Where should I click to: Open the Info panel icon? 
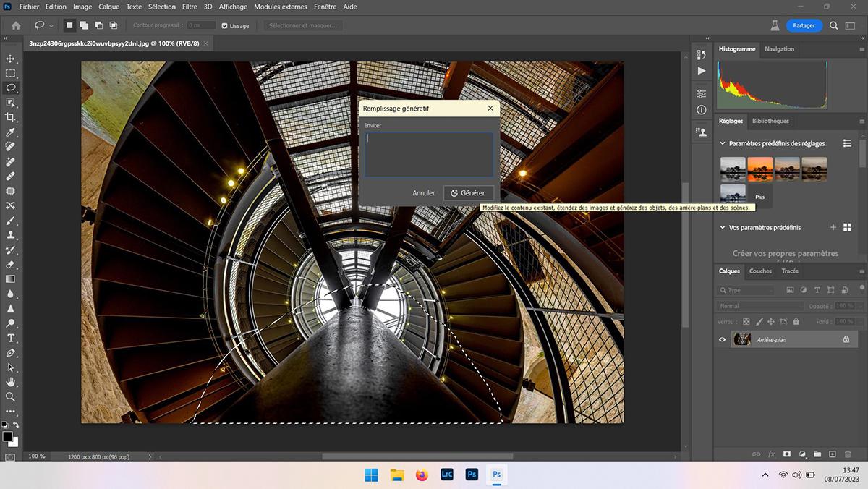click(x=701, y=110)
